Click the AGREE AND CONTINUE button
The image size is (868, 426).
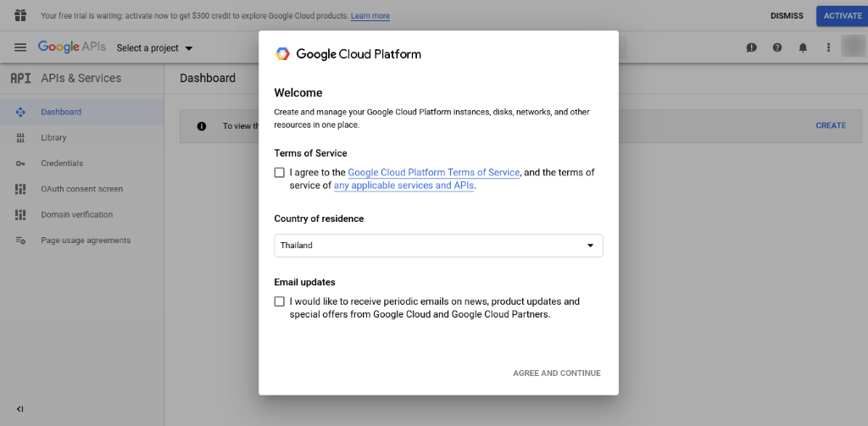point(556,373)
